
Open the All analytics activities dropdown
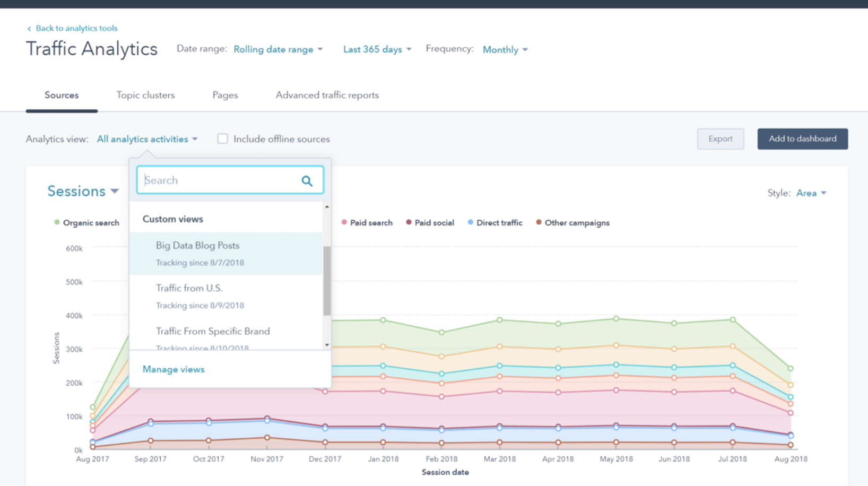(147, 139)
